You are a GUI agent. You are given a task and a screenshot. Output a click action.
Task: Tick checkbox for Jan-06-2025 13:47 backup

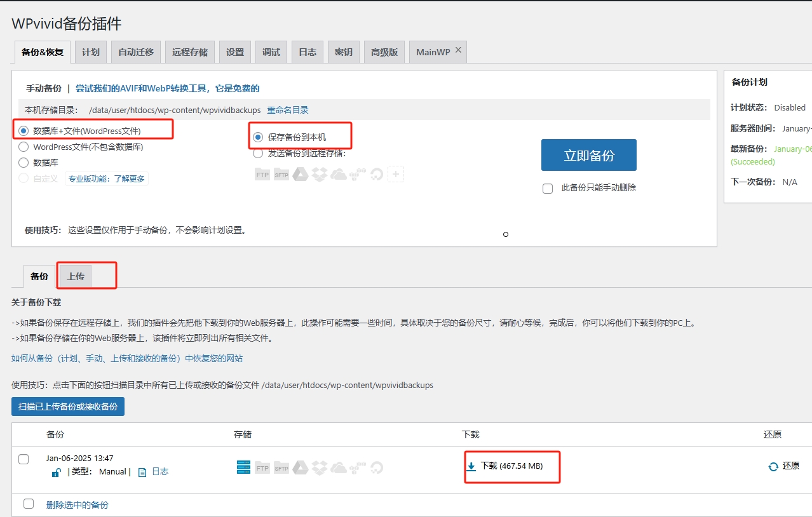pyautogui.click(x=24, y=459)
